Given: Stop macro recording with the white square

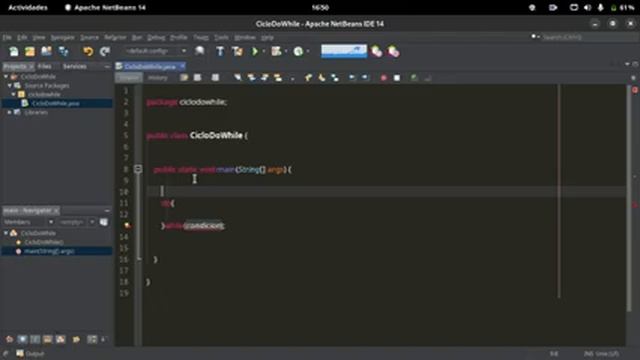Looking at the screenshot, I should [x=397, y=78].
